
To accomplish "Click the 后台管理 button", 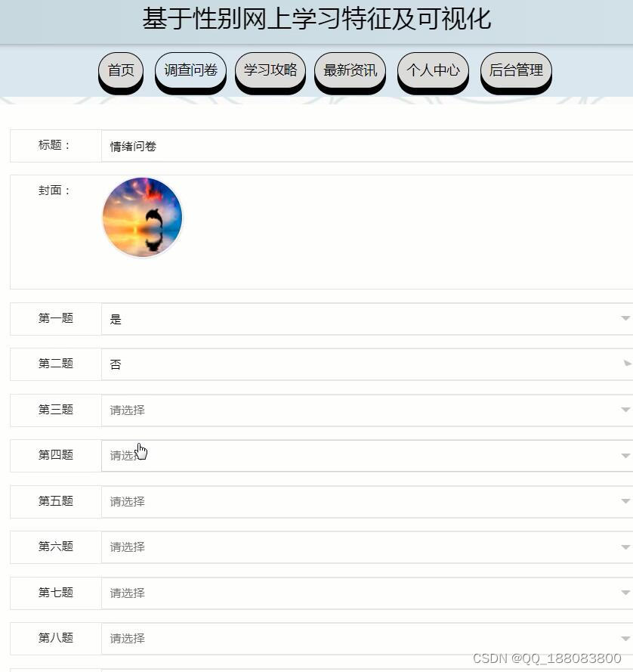I will (516, 70).
